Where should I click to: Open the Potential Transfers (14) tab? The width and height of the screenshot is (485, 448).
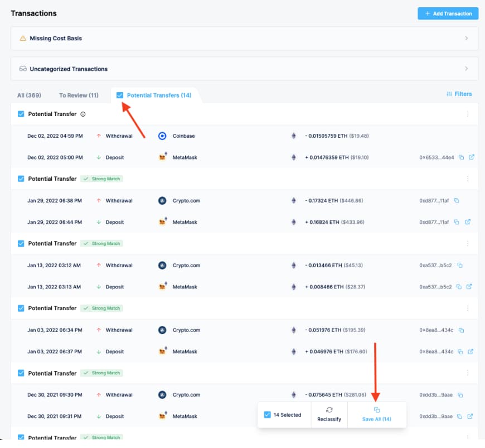click(159, 95)
